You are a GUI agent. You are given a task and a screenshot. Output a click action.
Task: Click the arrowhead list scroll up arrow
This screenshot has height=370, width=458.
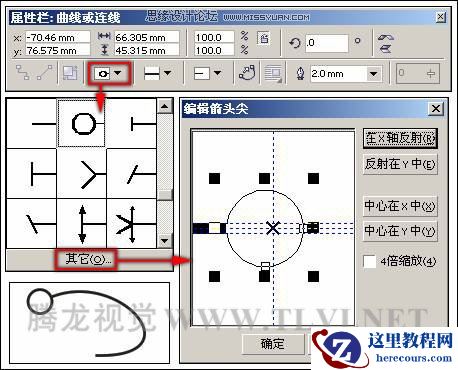(x=164, y=106)
